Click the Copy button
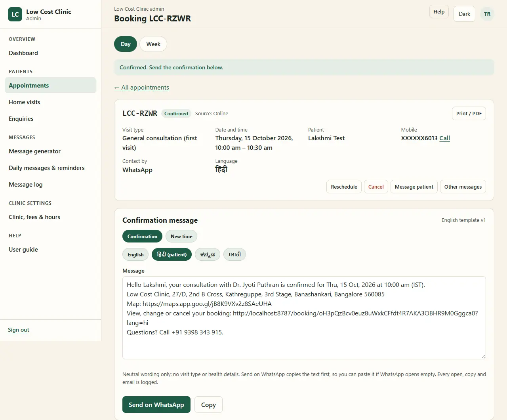507x420 pixels. [x=208, y=405]
